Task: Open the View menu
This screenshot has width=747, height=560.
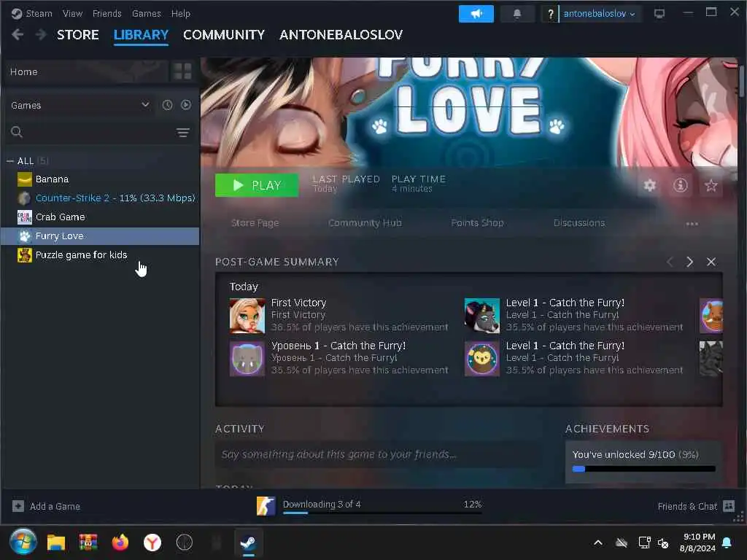Action: click(72, 14)
